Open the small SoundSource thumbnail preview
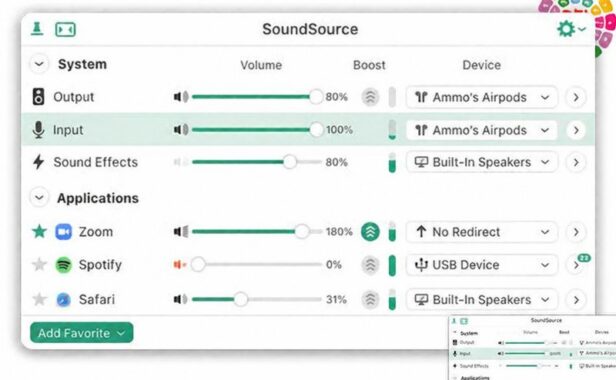The width and height of the screenshot is (616, 380). (532, 347)
